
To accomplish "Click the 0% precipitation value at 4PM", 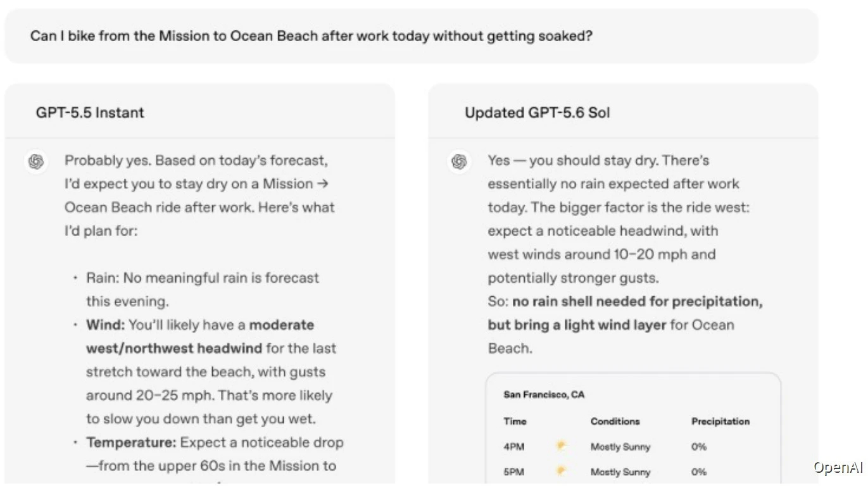I will pos(699,447).
